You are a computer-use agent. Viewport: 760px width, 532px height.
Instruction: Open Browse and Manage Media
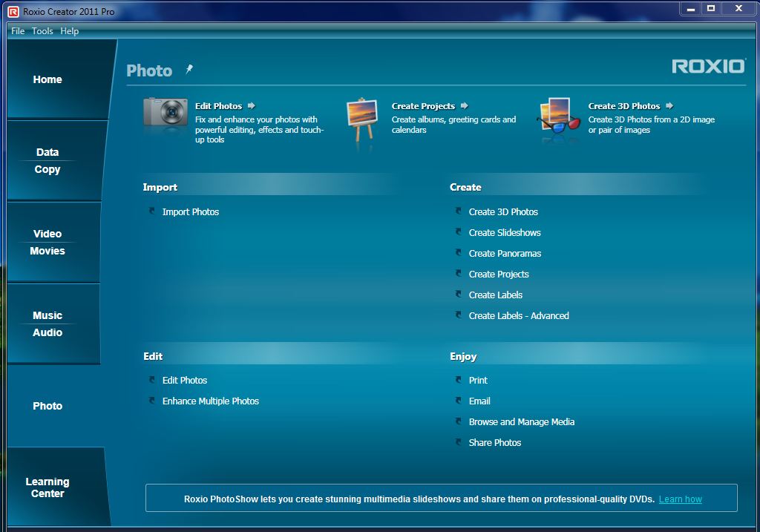click(x=522, y=422)
